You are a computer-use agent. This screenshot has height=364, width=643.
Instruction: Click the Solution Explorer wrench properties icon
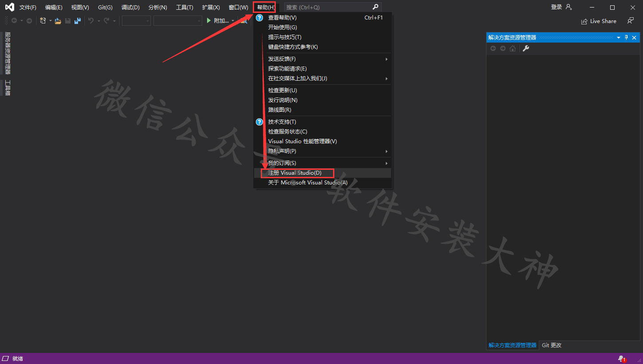tap(526, 48)
